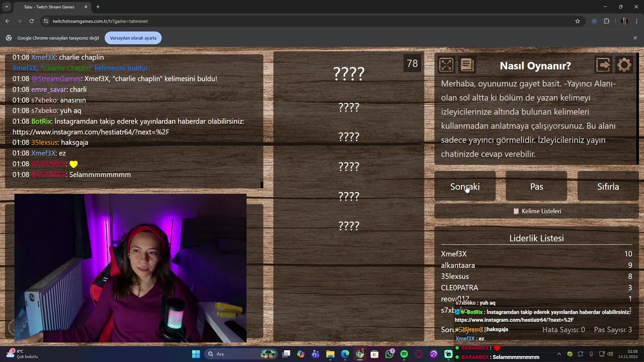Open the weather widget showing 6°C
644x362 pixels.
point(21,354)
